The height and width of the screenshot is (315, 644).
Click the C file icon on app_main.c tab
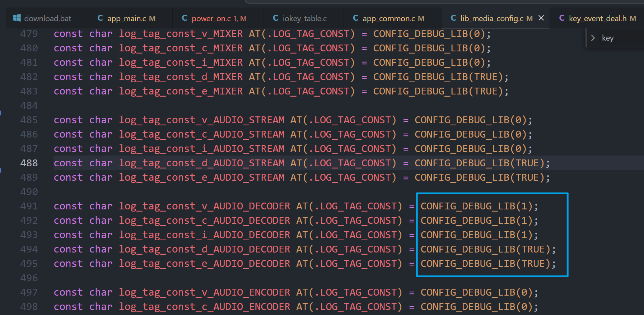(x=100, y=18)
